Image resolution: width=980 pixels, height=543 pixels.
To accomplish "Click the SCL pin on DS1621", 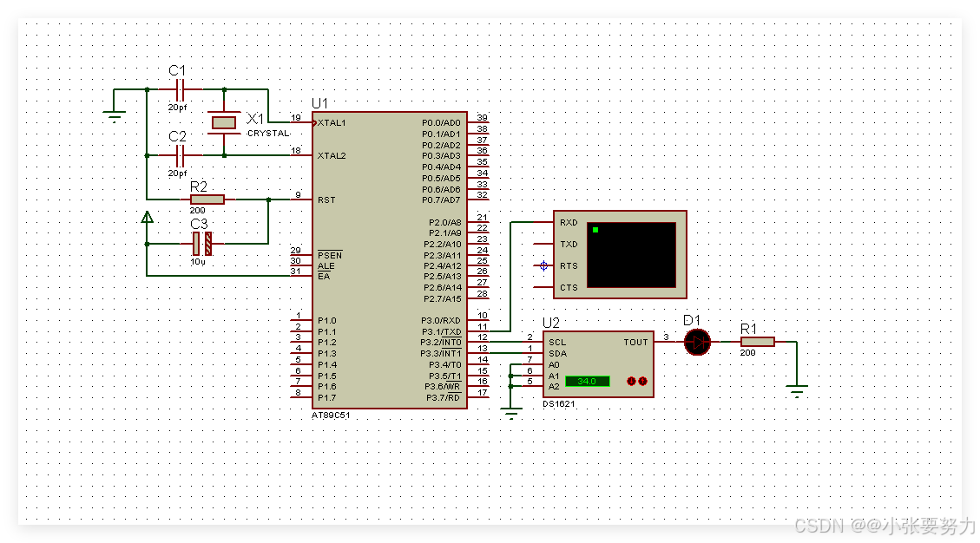I will (x=557, y=343).
